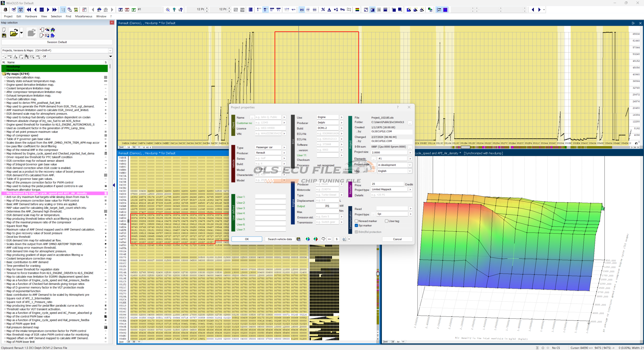
Task: Enable the Noread marker checkbox
Action: point(356,221)
